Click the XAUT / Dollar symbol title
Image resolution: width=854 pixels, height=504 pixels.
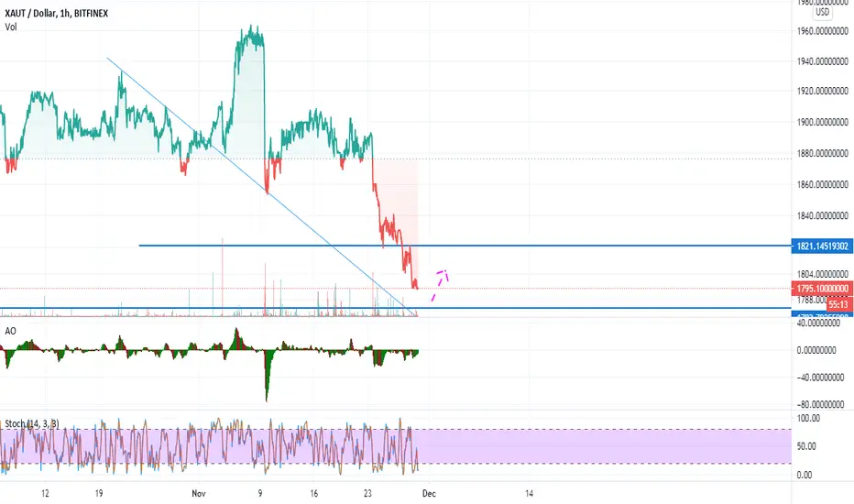click(x=57, y=13)
